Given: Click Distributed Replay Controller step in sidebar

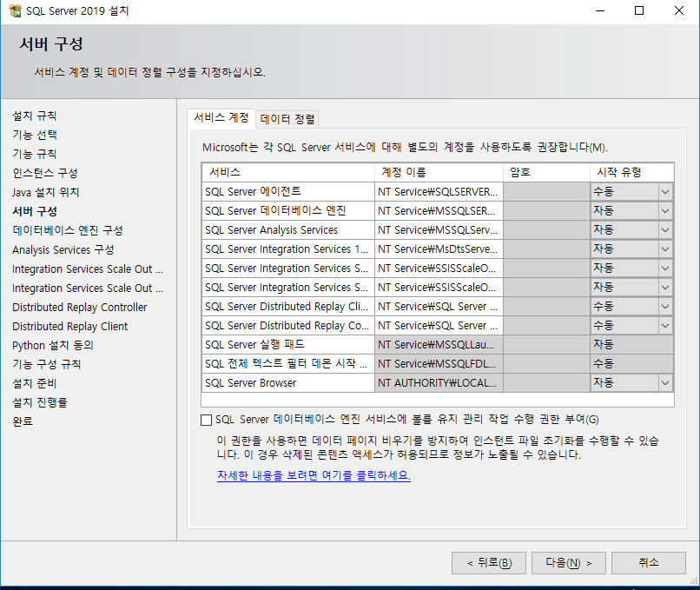Looking at the screenshot, I should point(79,308).
